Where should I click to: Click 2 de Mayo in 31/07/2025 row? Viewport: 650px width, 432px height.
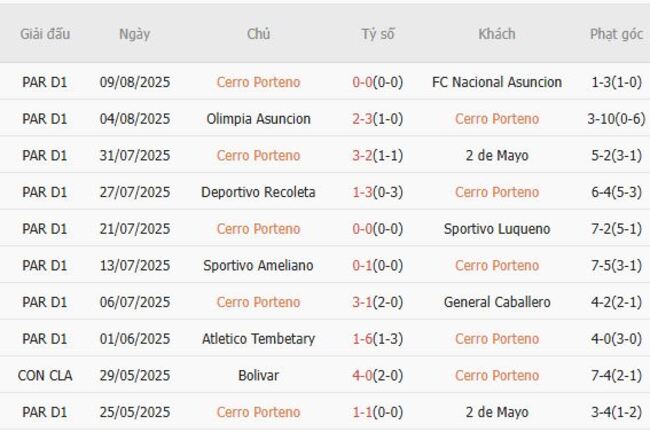(497, 156)
